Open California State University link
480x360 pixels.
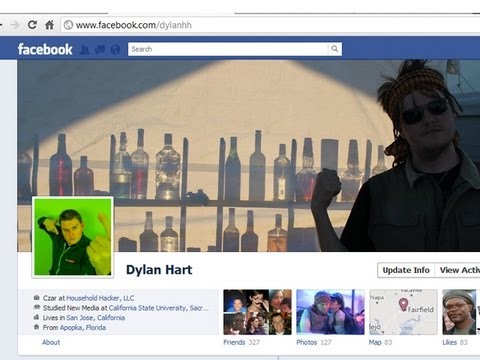tap(158, 308)
